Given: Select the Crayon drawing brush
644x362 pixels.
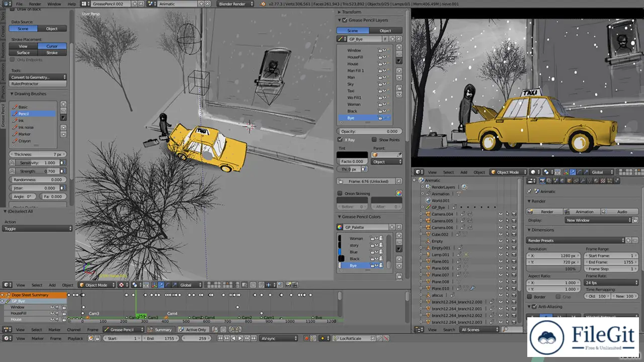Looking at the screenshot, I should tap(33, 141).
